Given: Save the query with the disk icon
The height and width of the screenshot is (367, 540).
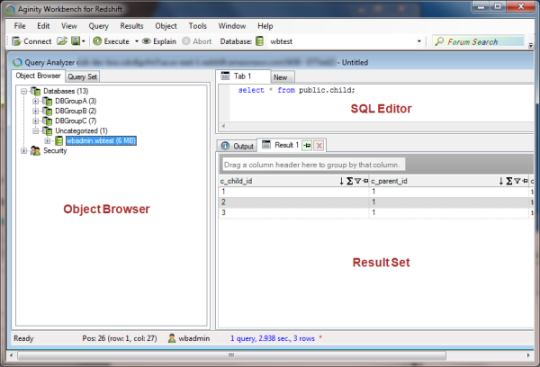Looking at the screenshot, I should (x=75, y=41).
